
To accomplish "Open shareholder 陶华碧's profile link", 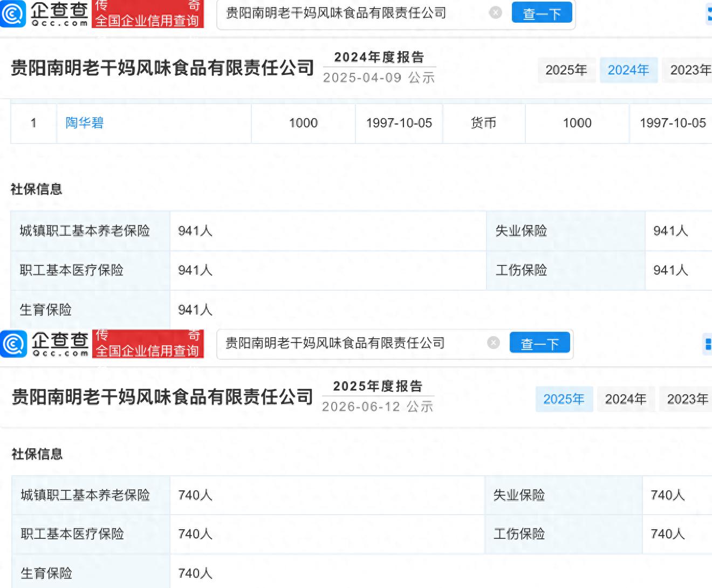I will pos(85,123).
